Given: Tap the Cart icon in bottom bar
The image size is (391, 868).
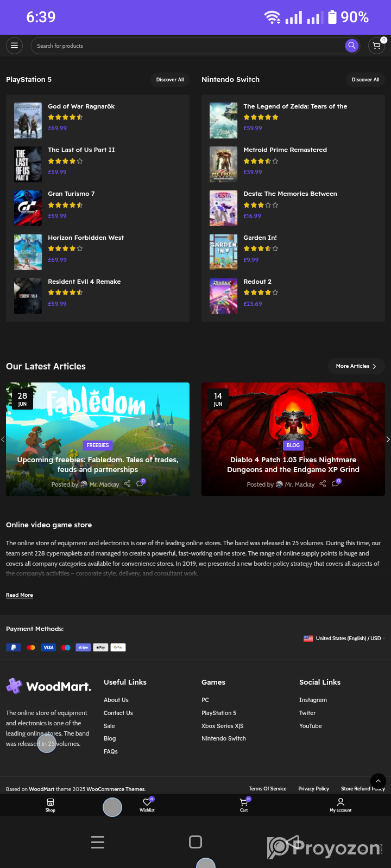Looking at the screenshot, I should point(244,805).
